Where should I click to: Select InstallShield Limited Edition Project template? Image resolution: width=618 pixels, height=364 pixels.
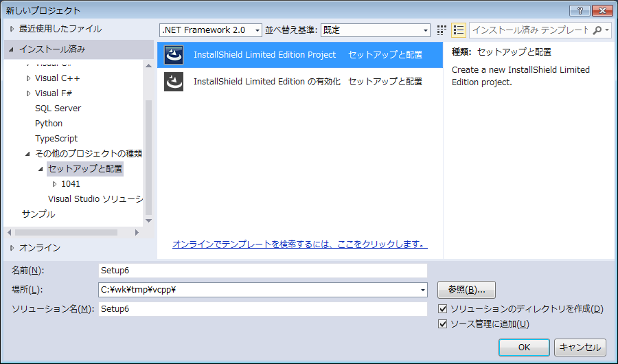[300, 55]
